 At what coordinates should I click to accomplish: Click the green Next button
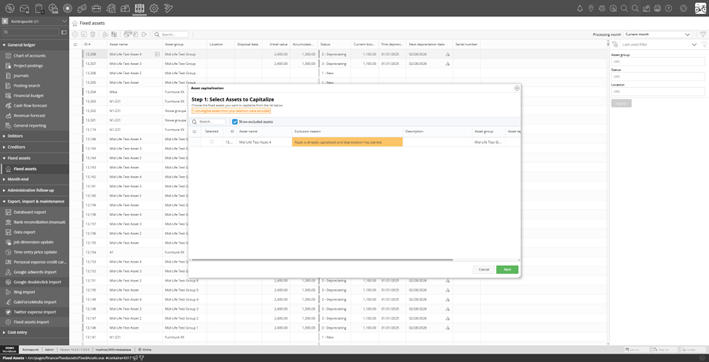coord(507,269)
